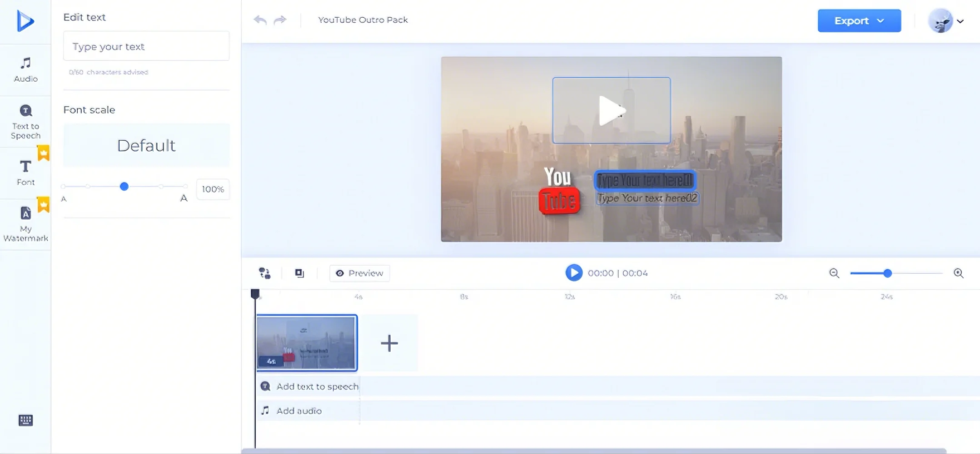Image resolution: width=980 pixels, height=454 pixels.
Task: Click the YouTube Outro Pack project title
Action: (x=362, y=20)
